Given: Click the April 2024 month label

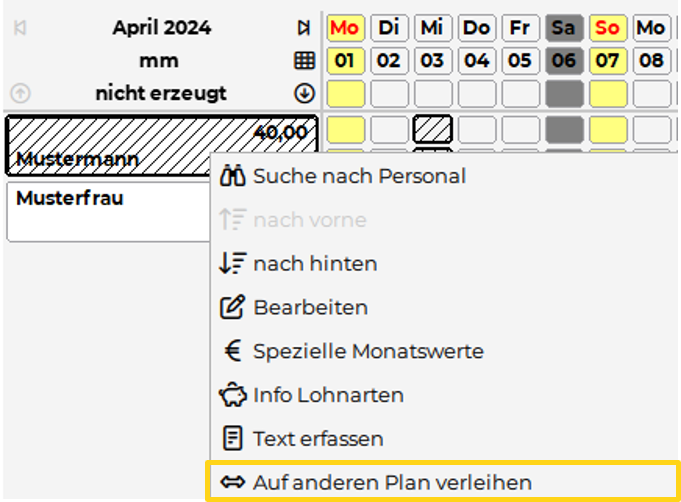Looking at the screenshot, I should click(161, 28).
